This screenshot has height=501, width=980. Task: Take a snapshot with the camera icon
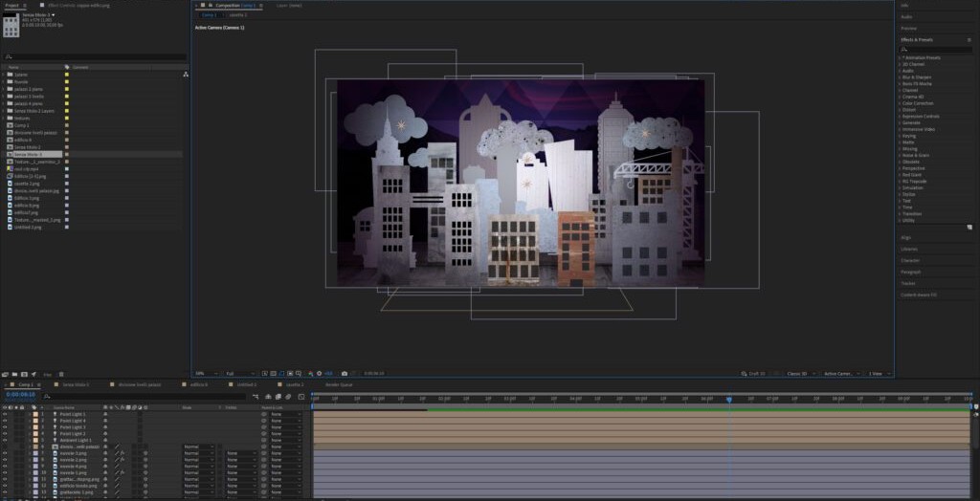point(345,374)
